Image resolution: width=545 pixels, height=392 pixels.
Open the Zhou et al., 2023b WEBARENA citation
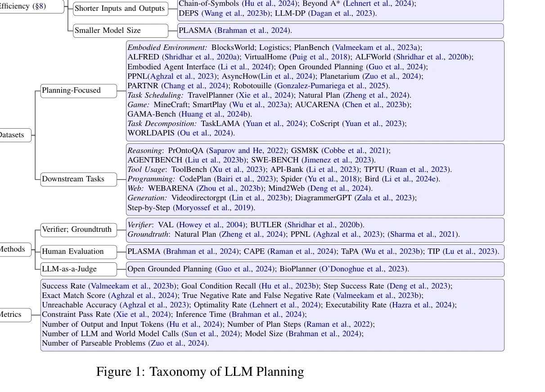pyautogui.click(x=230, y=188)
